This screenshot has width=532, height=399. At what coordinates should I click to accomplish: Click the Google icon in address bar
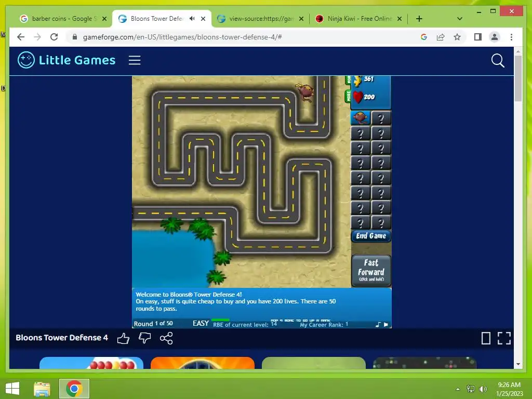[424, 37]
